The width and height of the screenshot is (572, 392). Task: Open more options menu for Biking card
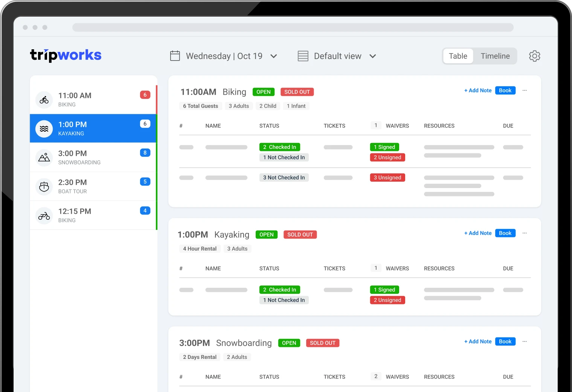click(x=525, y=90)
